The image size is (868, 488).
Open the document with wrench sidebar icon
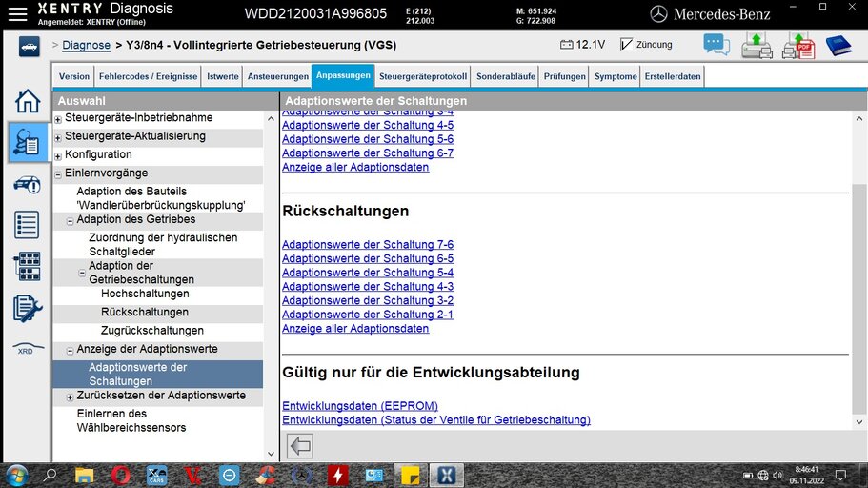(27, 308)
